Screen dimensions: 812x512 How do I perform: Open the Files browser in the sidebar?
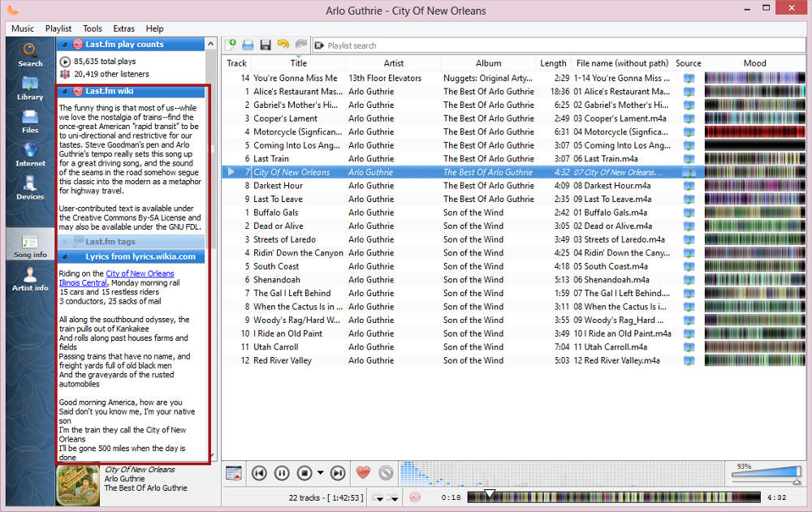tap(30, 122)
